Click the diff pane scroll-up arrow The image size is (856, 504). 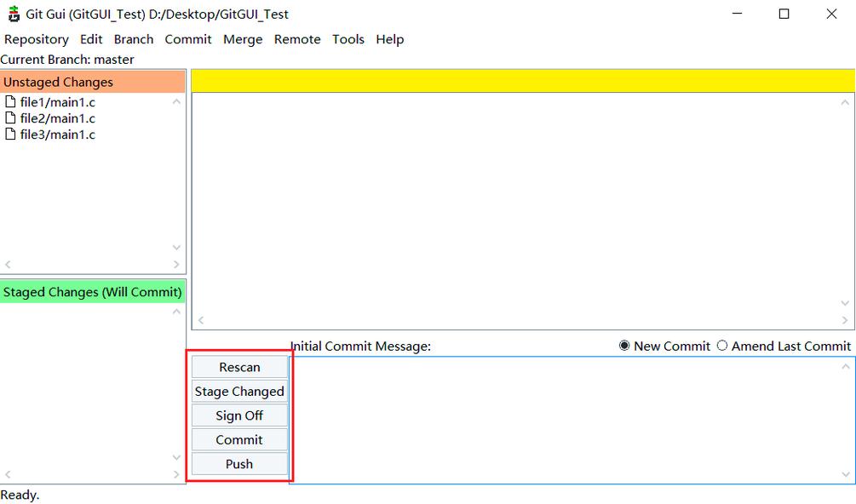click(845, 102)
